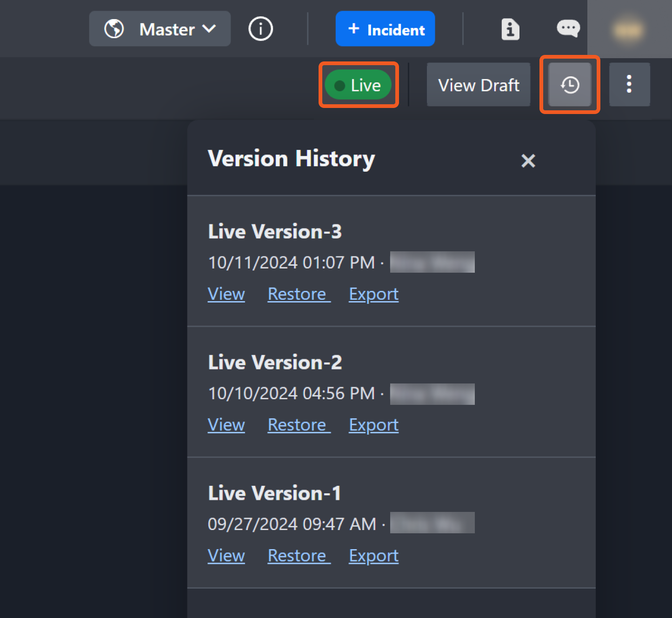Click the blurred user avatar
672x618 pixels.
click(x=628, y=30)
